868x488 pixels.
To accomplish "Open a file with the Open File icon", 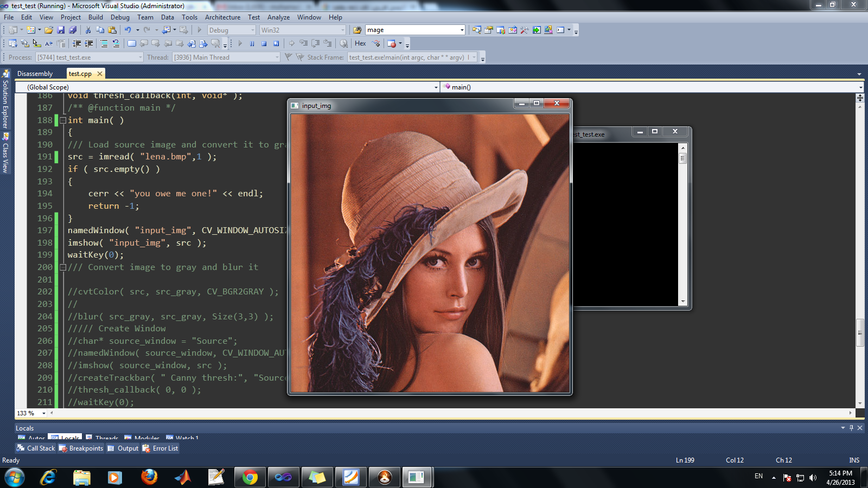I will tap(49, 30).
